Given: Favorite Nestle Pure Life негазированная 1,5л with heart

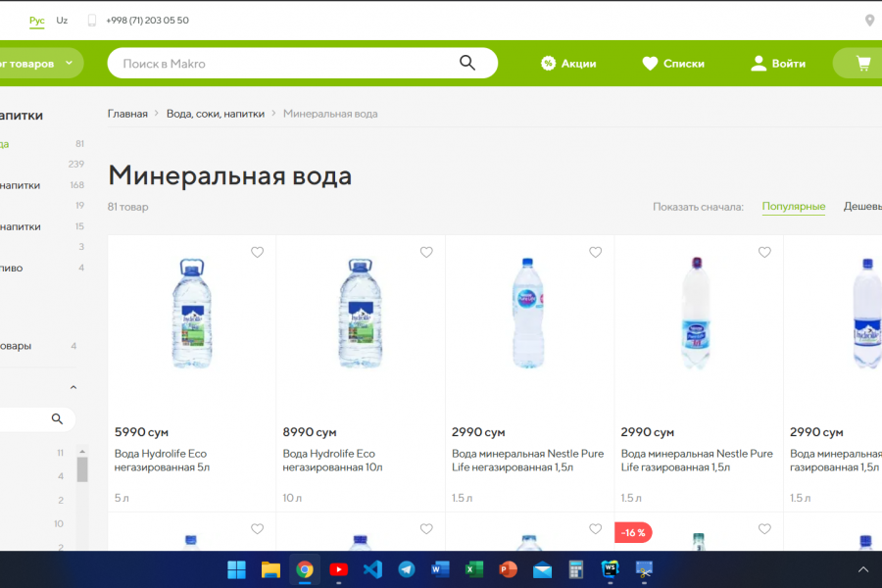Looking at the screenshot, I should pos(595,252).
